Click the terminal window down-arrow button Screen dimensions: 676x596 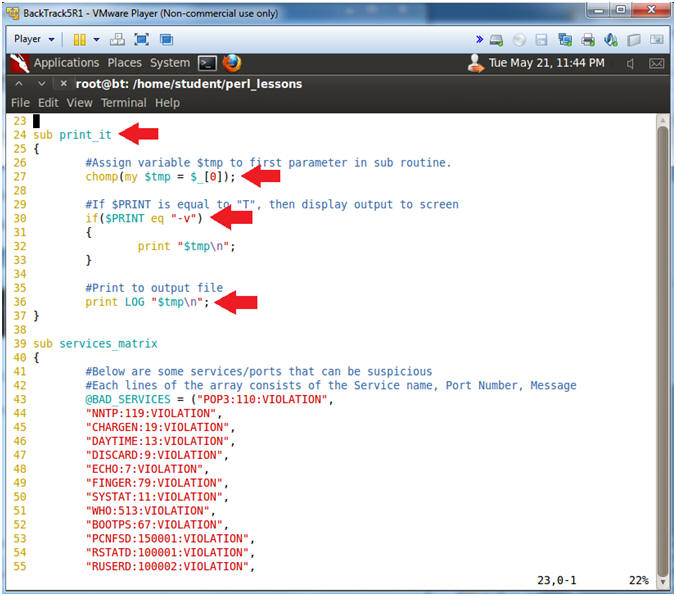(41, 84)
